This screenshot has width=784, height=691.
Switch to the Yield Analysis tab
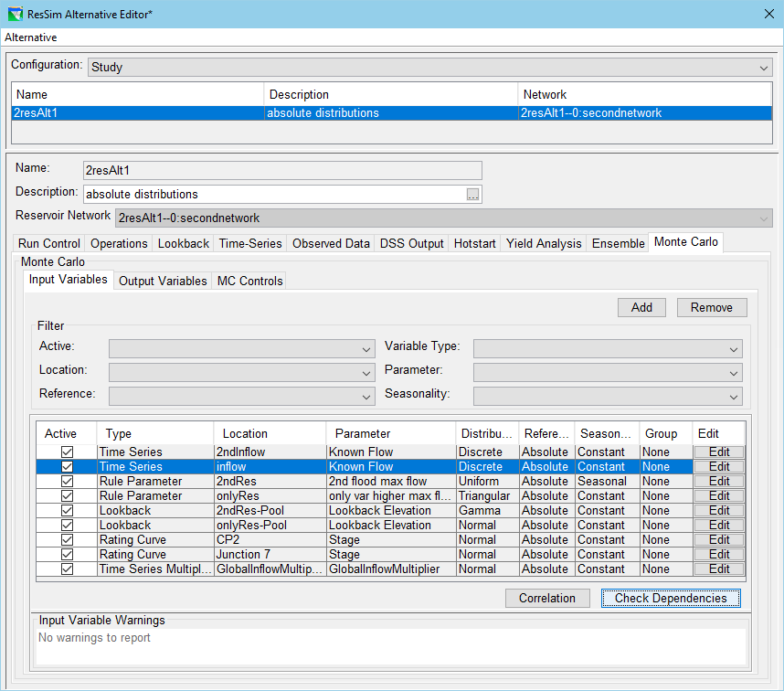544,243
